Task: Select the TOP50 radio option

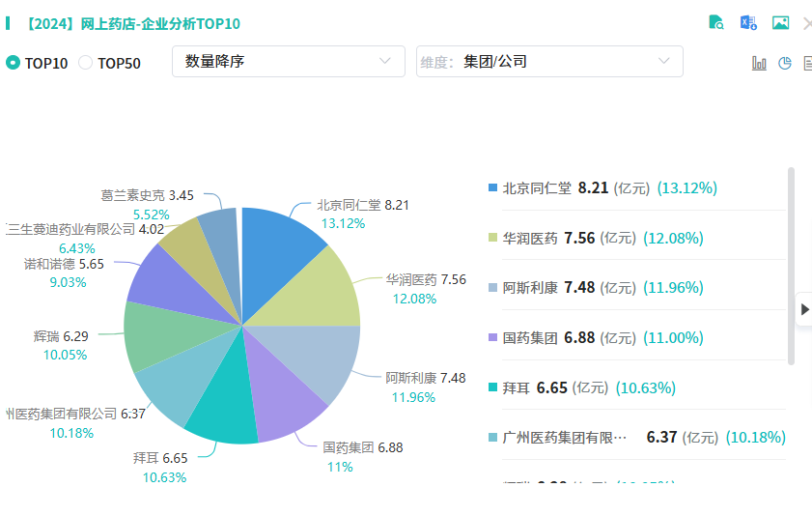Action: pyautogui.click(x=86, y=63)
